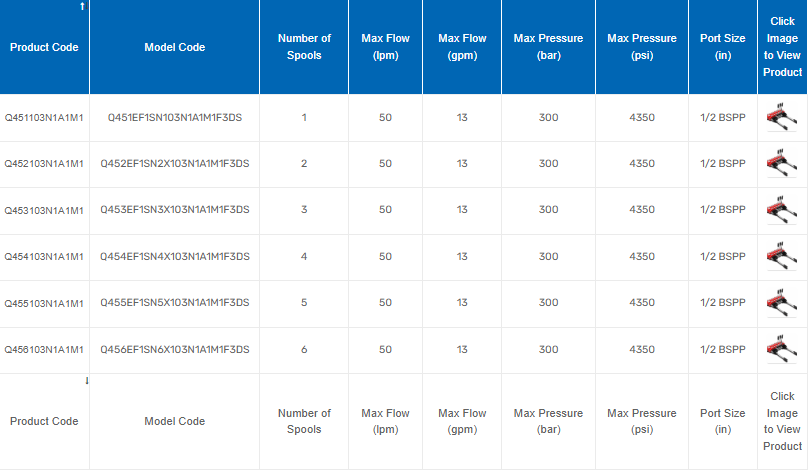This screenshot has height=470, width=808.
Task: Open product image for Q455103N1A1M1 row
Action: [x=782, y=302]
